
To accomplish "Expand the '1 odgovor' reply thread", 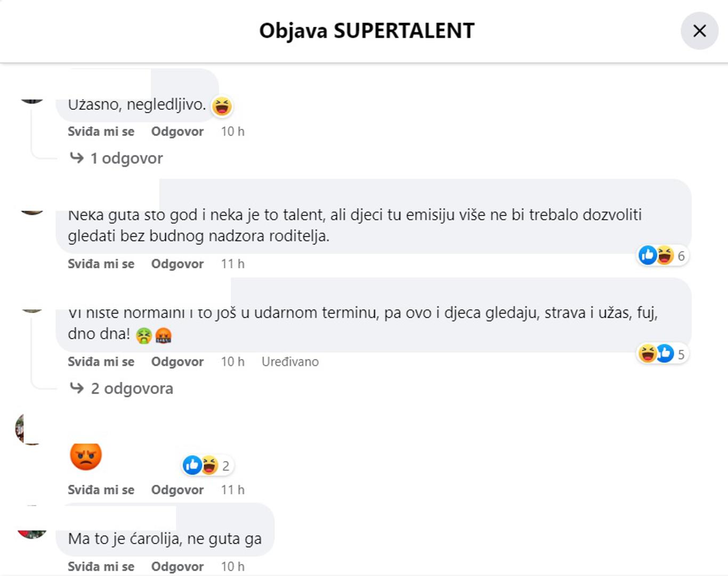I will point(126,158).
